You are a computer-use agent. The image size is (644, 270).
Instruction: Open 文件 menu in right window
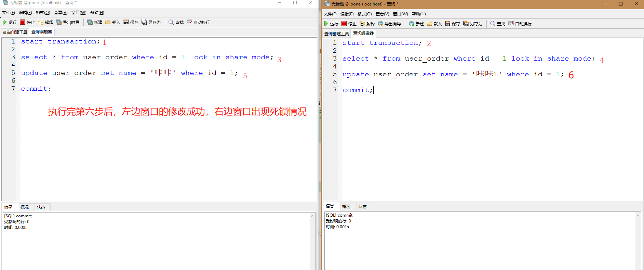coord(330,14)
